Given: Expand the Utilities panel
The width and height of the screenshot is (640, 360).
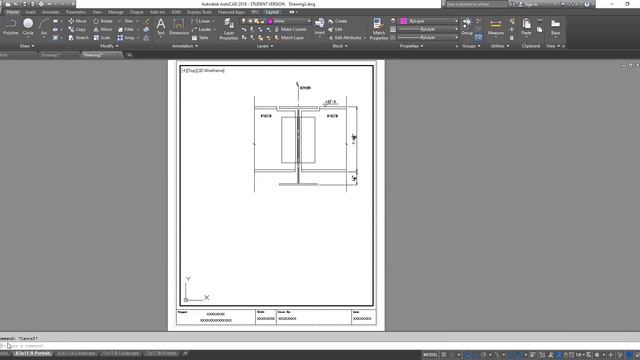Looking at the screenshot, I should [x=500, y=46].
